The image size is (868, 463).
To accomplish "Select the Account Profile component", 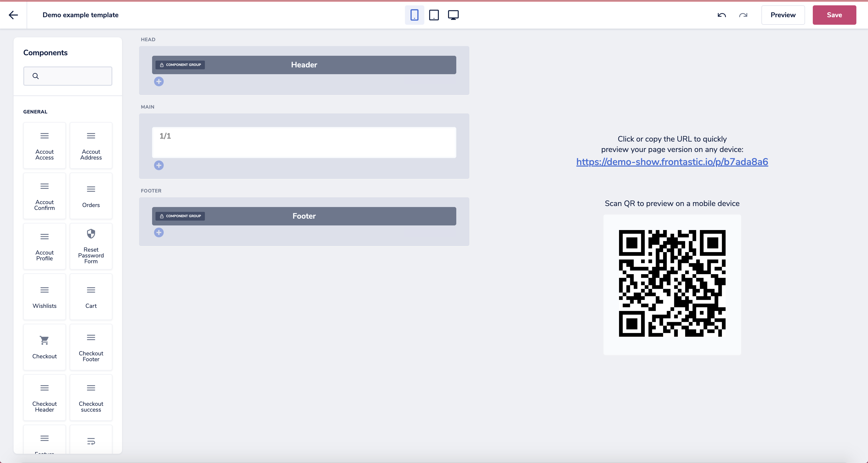I will click(45, 246).
